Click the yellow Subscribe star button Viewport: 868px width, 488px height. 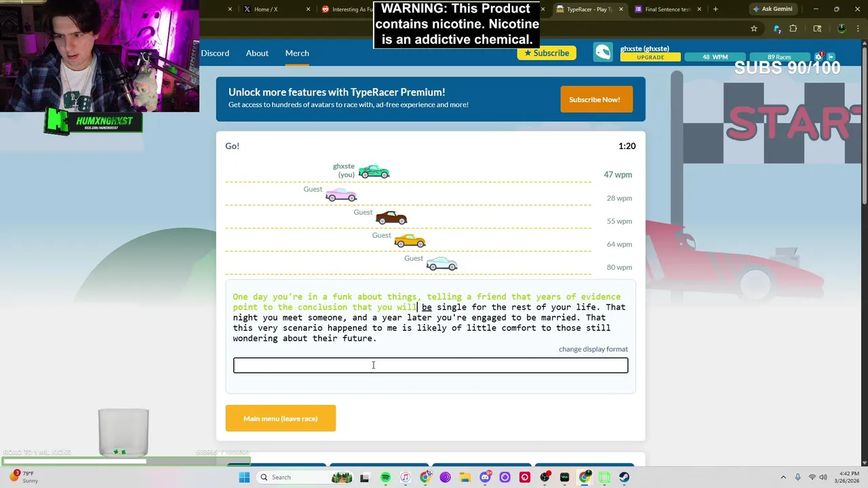pyautogui.click(x=547, y=53)
